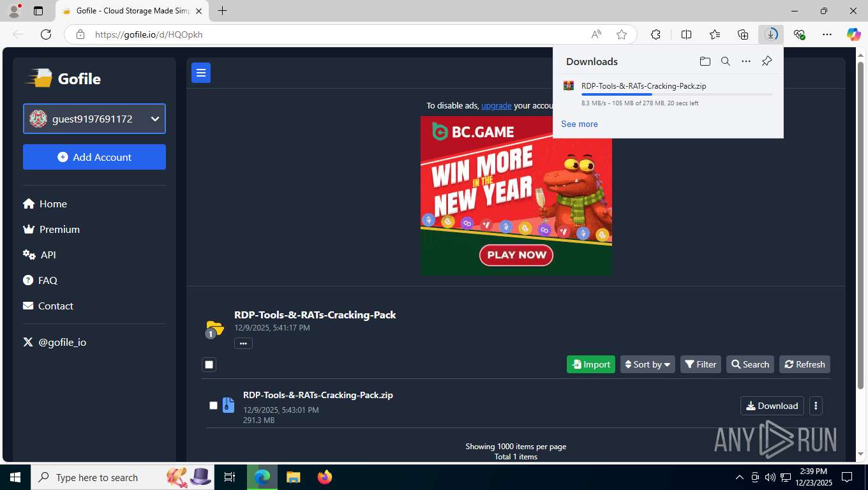Click the Add Account button

point(94,157)
